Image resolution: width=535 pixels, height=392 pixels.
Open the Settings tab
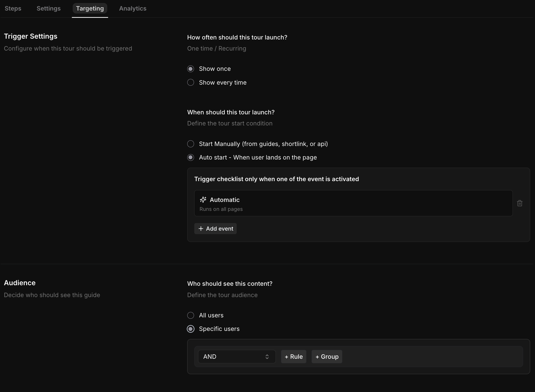49,8
